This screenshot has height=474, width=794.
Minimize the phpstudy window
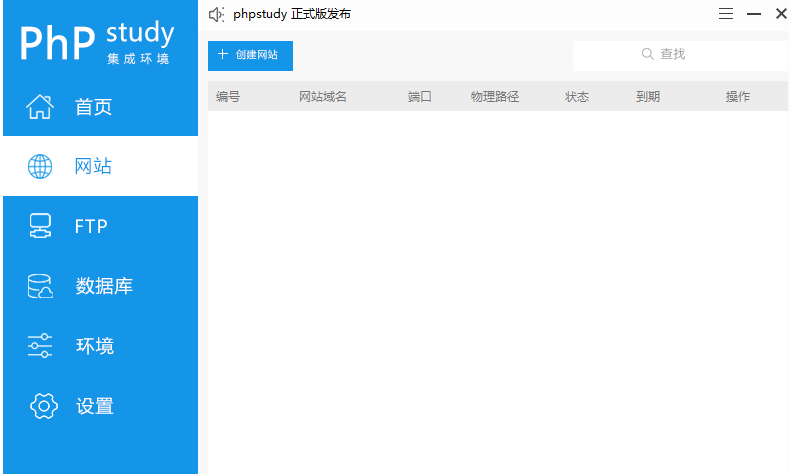point(754,14)
